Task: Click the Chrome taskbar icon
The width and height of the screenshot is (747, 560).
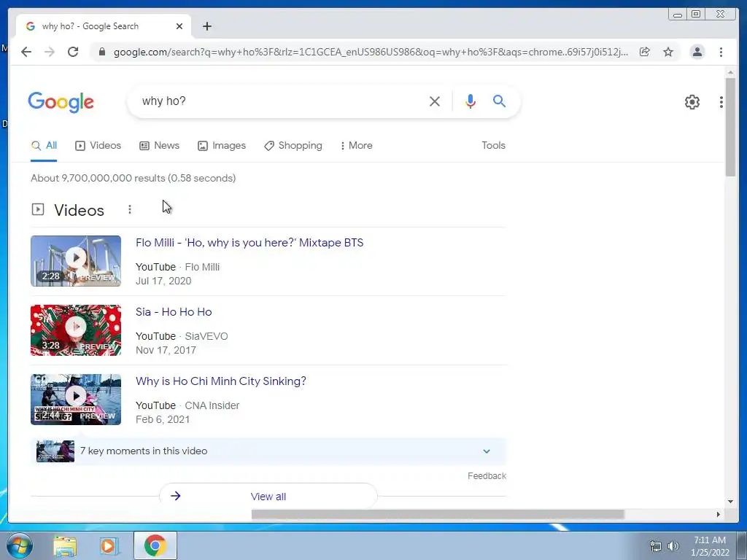Action: pyautogui.click(x=155, y=545)
